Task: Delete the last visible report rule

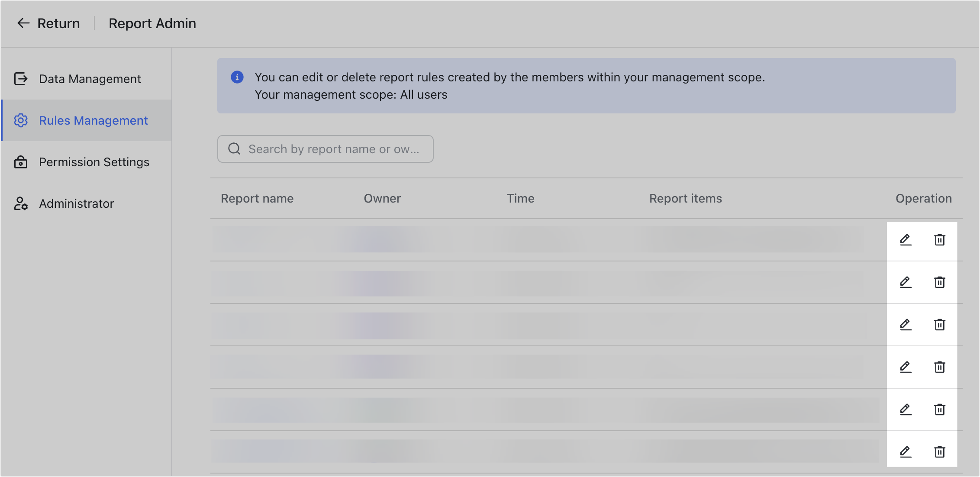Action: coord(940,451)
